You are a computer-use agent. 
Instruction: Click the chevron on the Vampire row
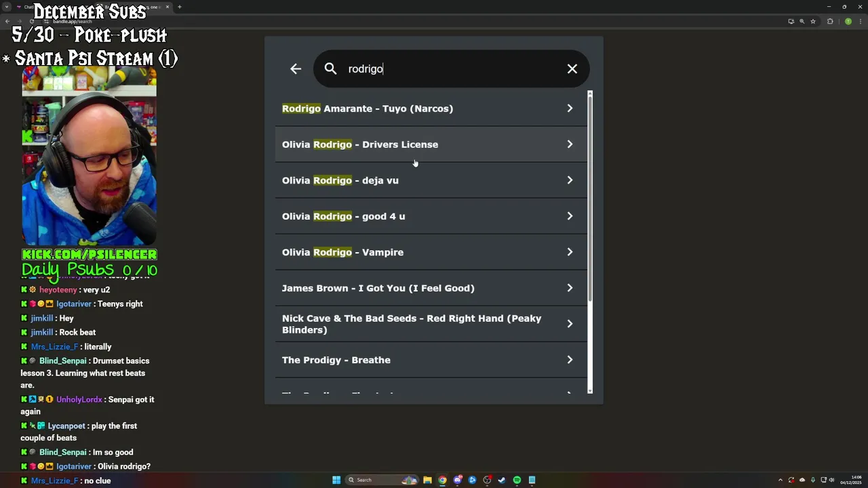[x=570, y=252]
